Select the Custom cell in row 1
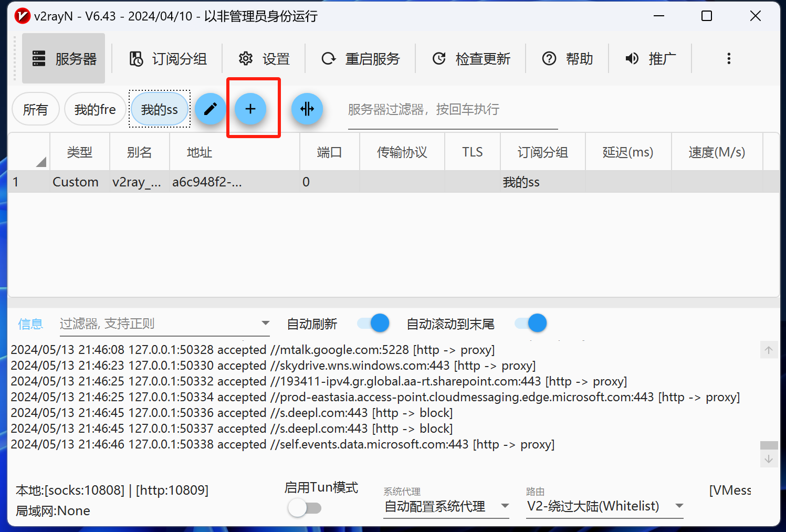 click(80, 182)
